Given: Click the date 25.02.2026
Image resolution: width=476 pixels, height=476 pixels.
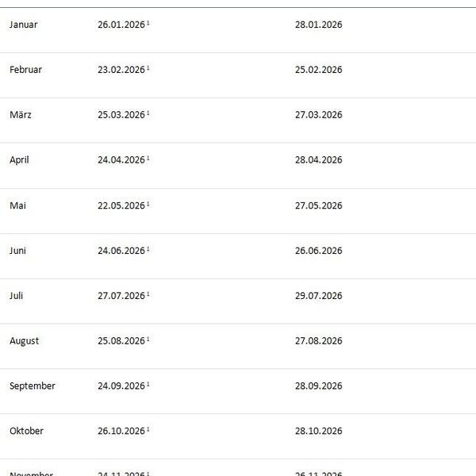Looking at the screenshot, I should click(x=318, y=70).
